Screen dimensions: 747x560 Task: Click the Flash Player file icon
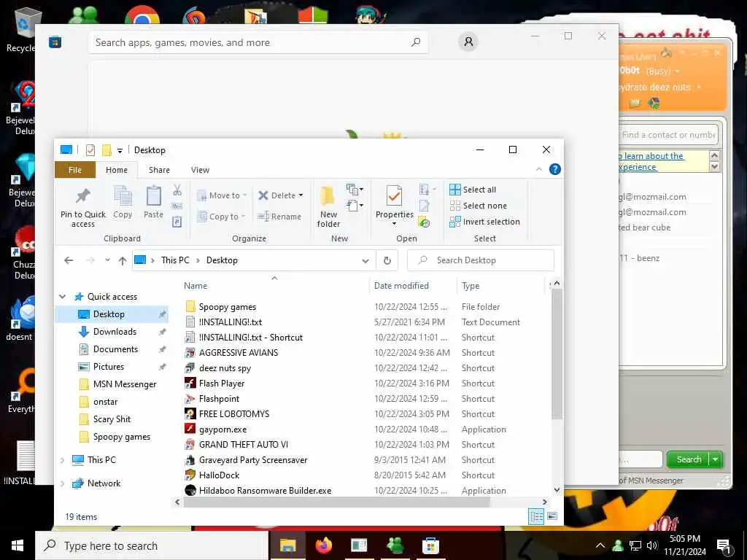(190, 384)
